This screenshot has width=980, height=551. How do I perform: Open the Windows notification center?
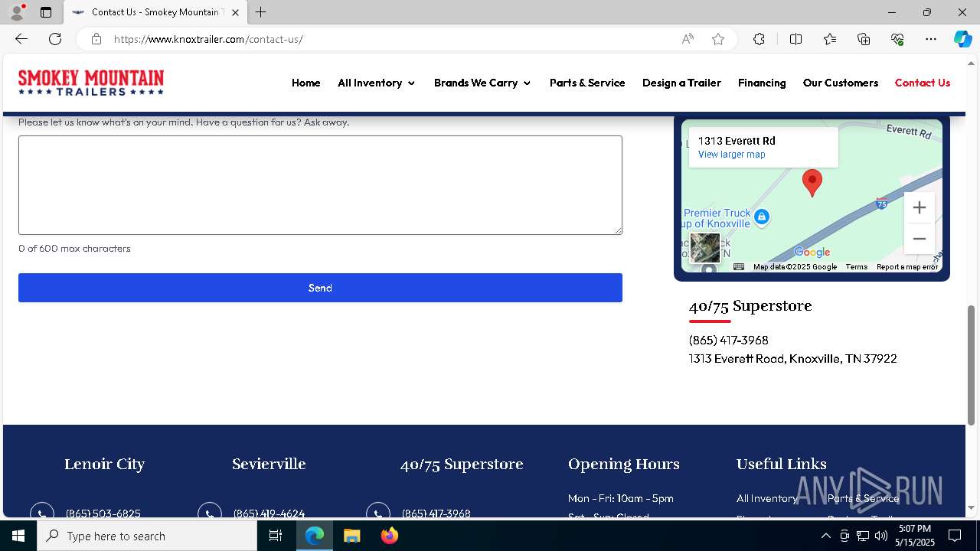pyautogui.click(x=955, y=536)
